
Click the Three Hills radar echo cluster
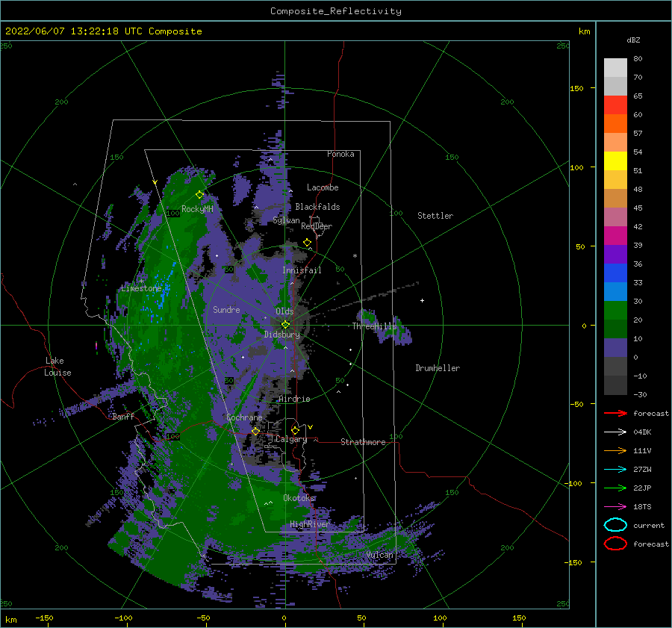click(386, 328)
